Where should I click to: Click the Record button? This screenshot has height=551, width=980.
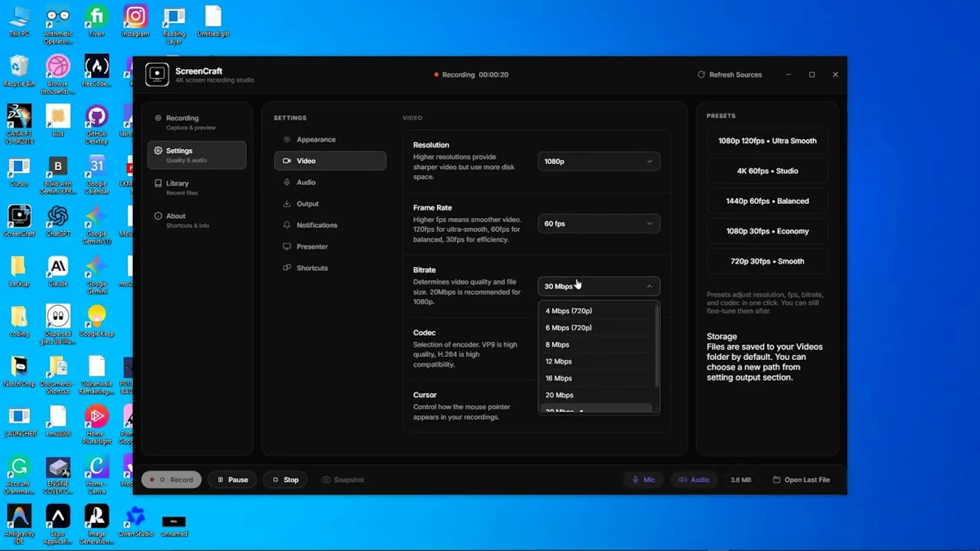click(x=172, y=480)
